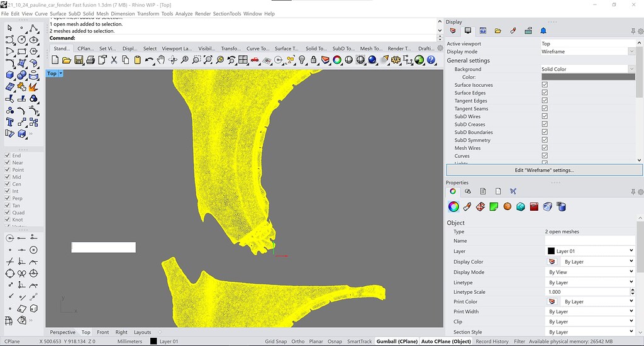Open the Mesh To... toolbar tab
This screenshot has width=644, height=346.
pos(371,48)
